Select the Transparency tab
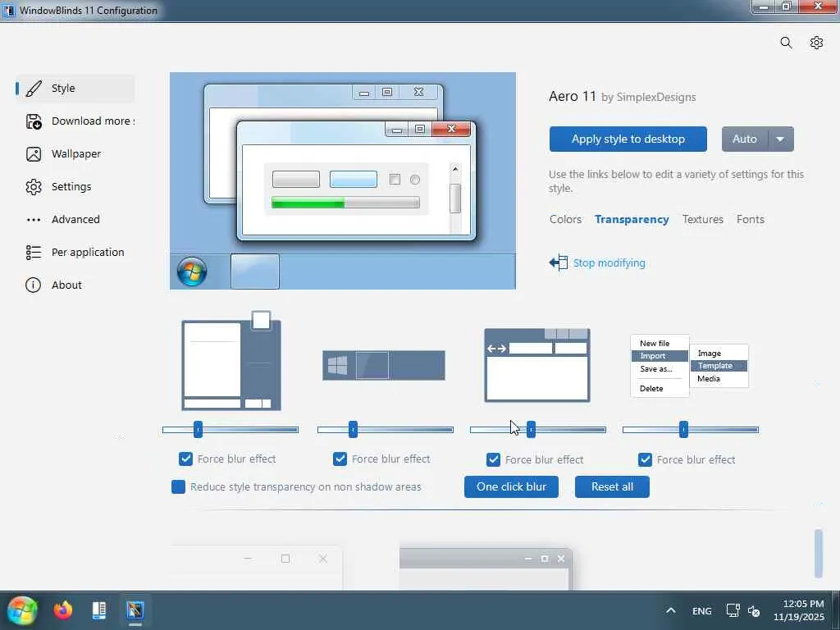This screenshot has height=630, width=840. [x=632, y=220]
